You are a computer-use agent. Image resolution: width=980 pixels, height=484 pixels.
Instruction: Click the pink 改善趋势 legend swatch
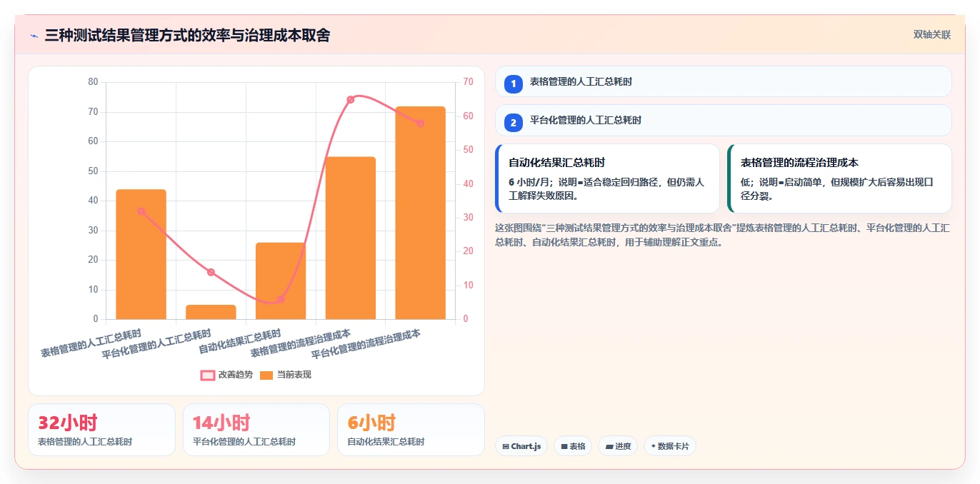point(208,375)
